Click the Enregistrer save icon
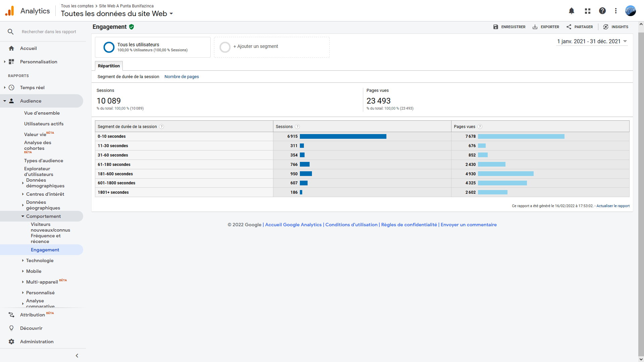This screenshot has height=362, width=644. (496, 27)
